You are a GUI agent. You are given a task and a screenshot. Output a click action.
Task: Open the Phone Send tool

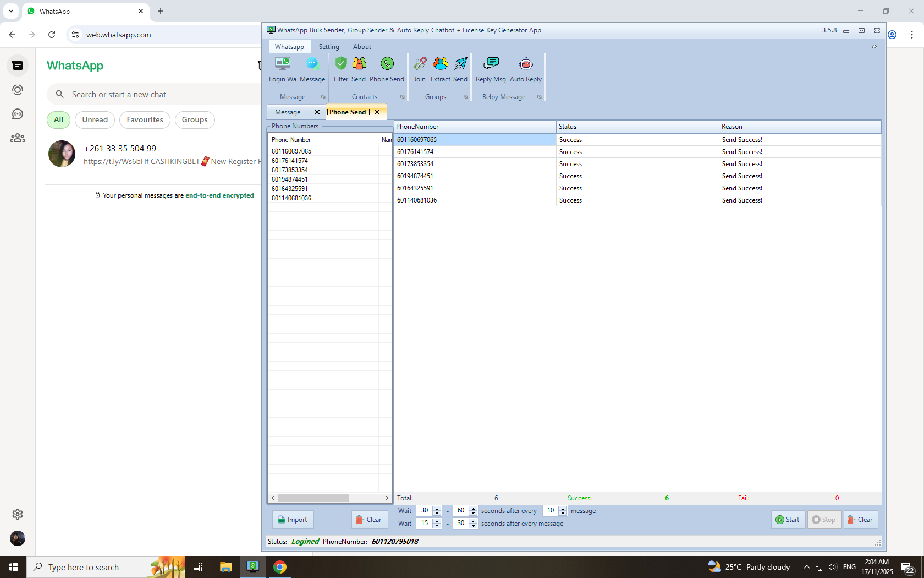387,70
